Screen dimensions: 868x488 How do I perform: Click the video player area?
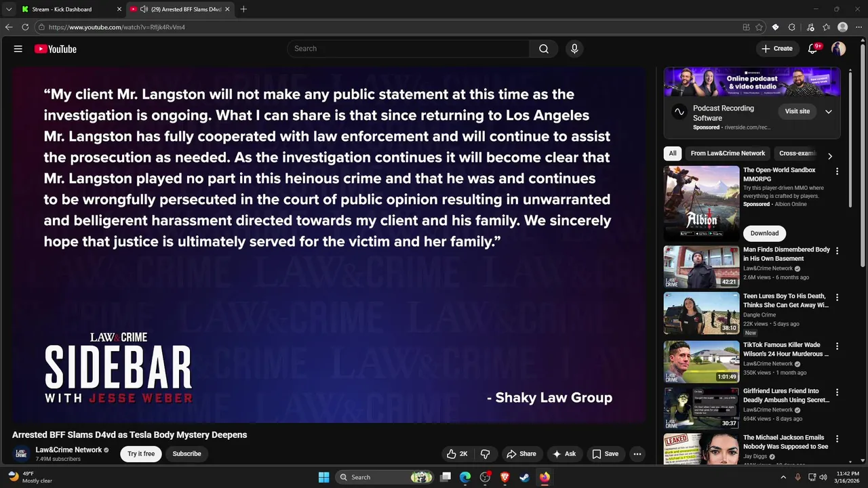[x=328, y=244]
